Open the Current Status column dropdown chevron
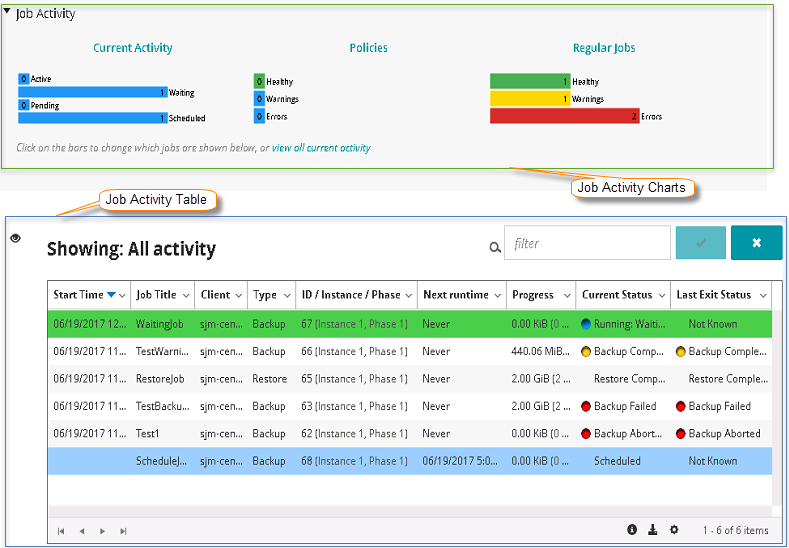The width and height of the screenshot is (789, 548). [x=662, y=296]
